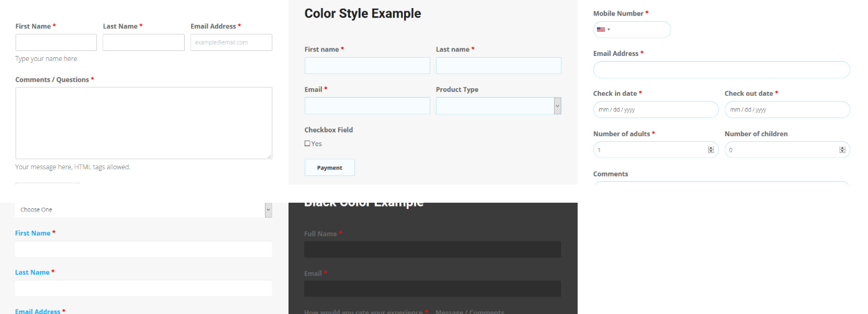Click the Number of adults spinner arrows

[x=711, y=150]
